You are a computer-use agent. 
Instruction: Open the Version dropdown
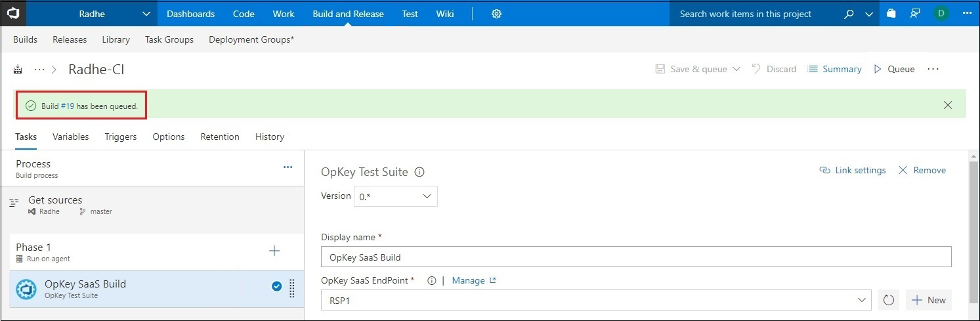(x=396, y=196)
